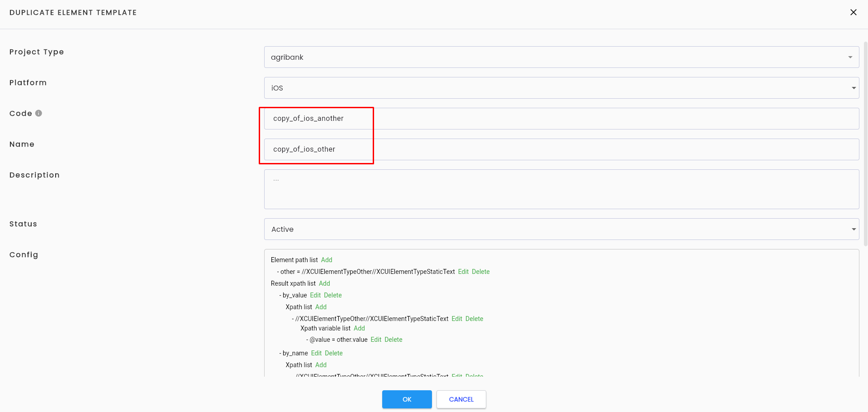Delete the 'other =' element path entry

480,272
